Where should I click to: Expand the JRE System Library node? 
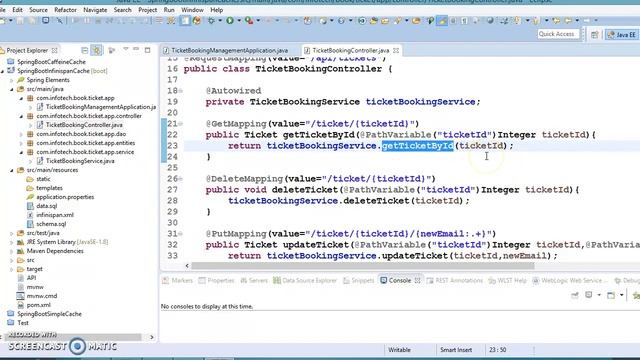[x=12, y=242]
